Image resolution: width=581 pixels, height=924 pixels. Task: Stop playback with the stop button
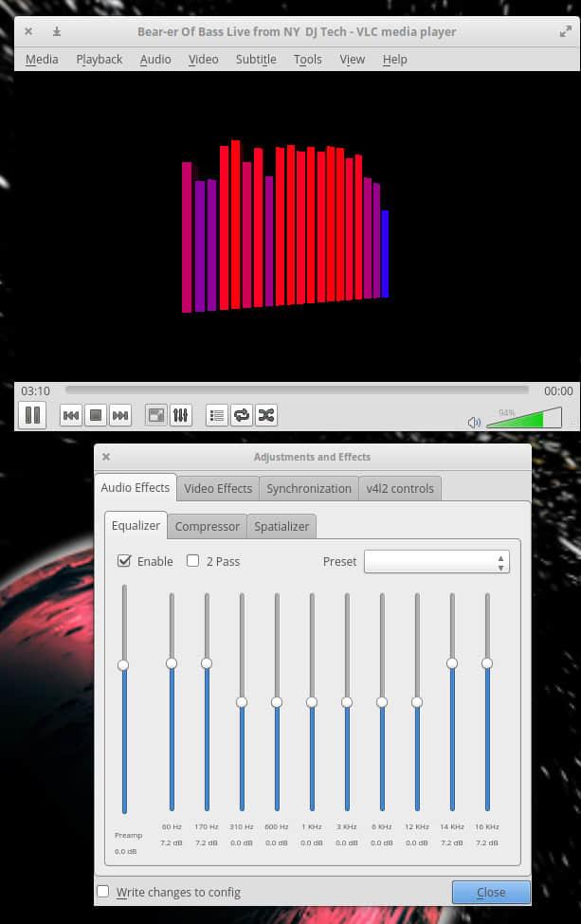(x=95, y=415)
